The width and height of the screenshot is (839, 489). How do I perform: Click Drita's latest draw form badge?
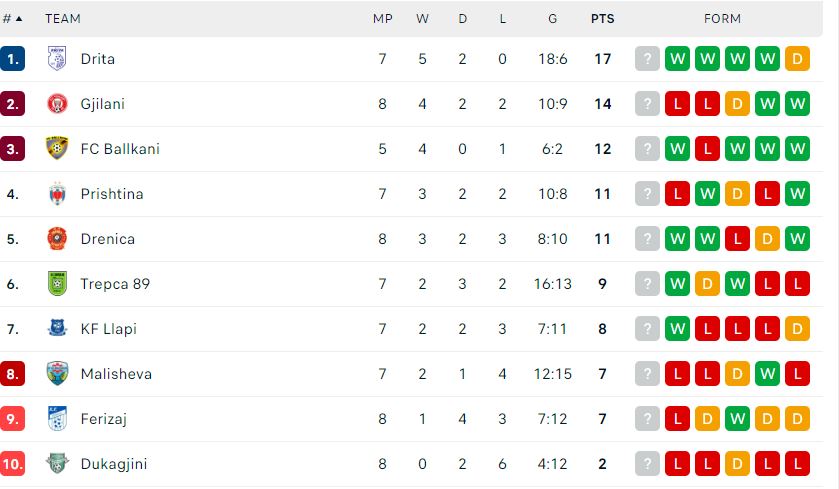coord(797,59)
